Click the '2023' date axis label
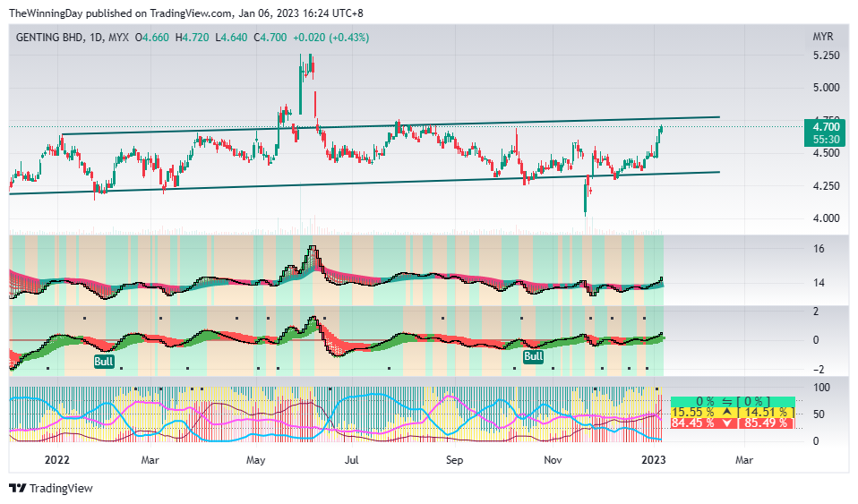The image size is (858, 504). (x=653, y=459)
